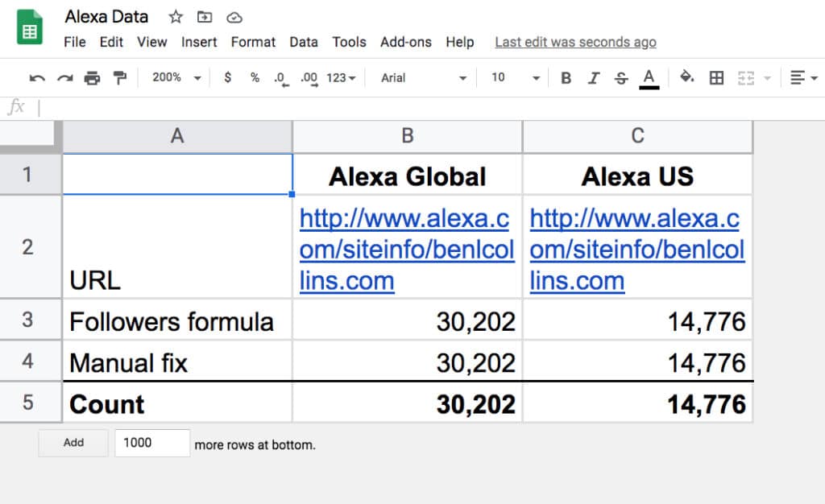Click the 1000 rows input field

pos(152,443)
